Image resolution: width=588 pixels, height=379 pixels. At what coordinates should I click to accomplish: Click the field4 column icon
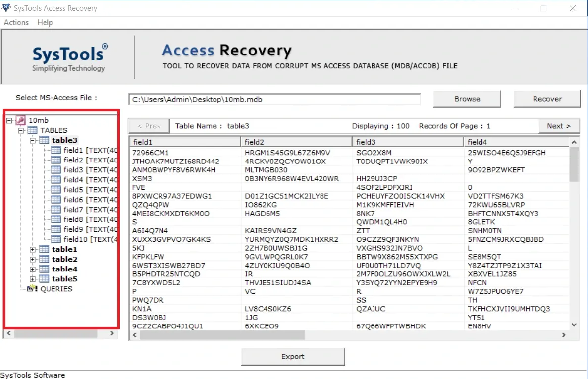coord(56,180)
